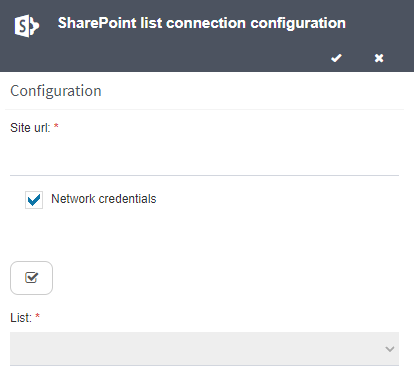Click the SharePoint logo icon

click(27, 26)
